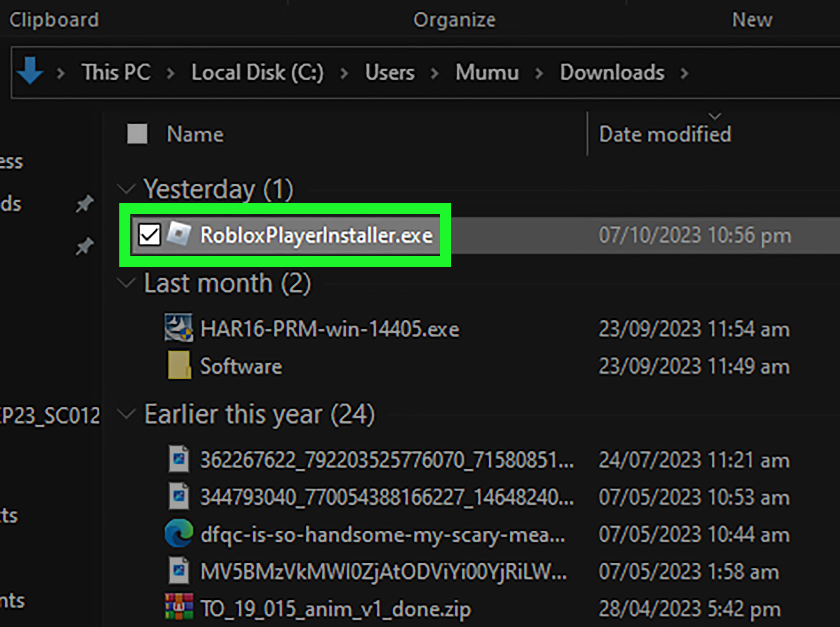Click the blue Downloads arrow icon in address bar
Screen dimensions: 840x627
point(30,71)
